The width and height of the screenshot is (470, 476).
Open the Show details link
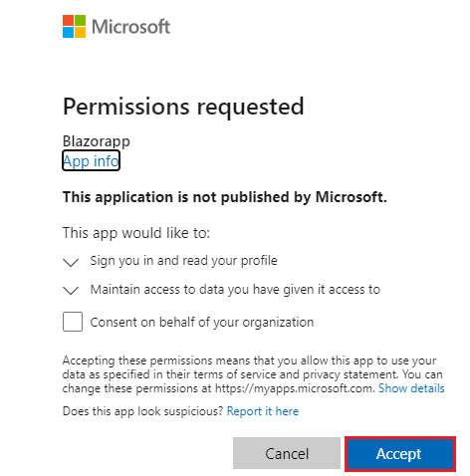(x=411, y=388)
